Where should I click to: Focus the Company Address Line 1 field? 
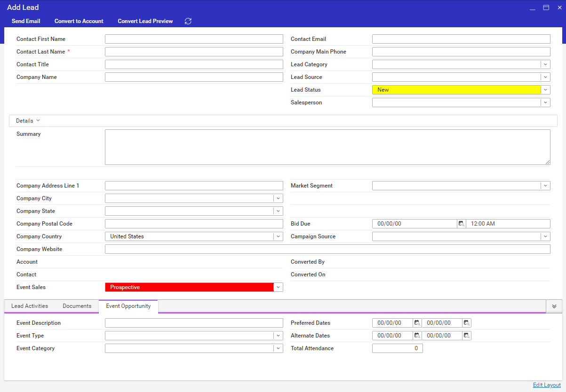pyautogui.click(x=194, y=186)
